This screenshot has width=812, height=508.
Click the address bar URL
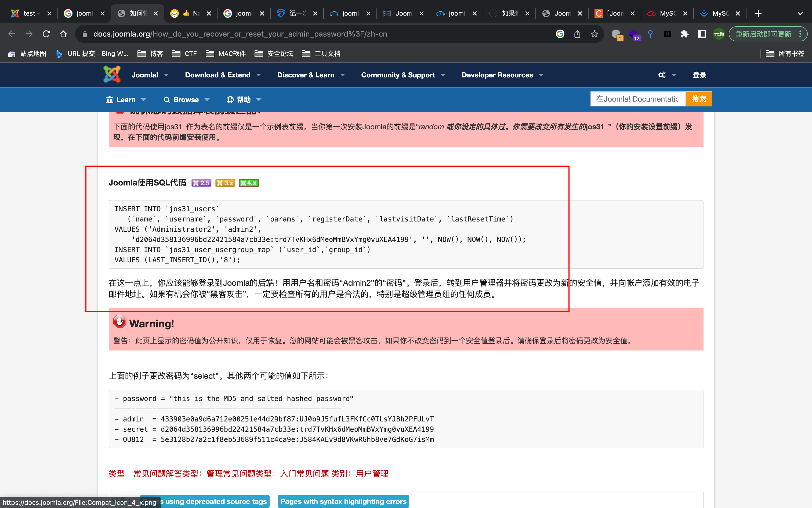tap(240, 34)
